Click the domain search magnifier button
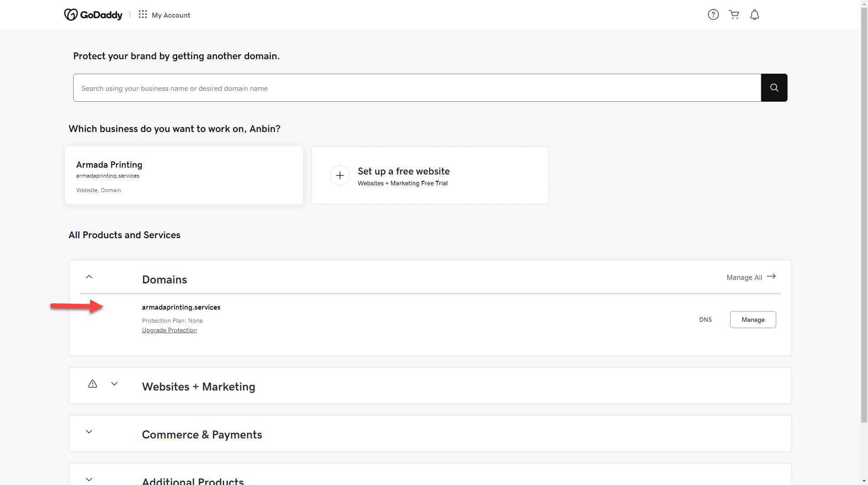 (774, 88)
